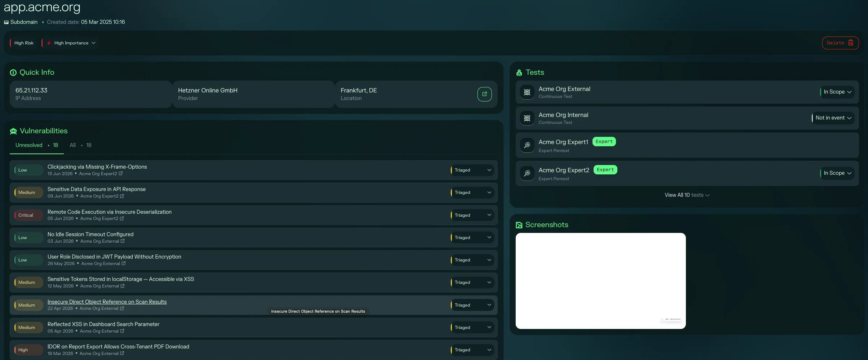
Task: Click Low severity badge on Clickjacking row
Action: tap(28, 170)
